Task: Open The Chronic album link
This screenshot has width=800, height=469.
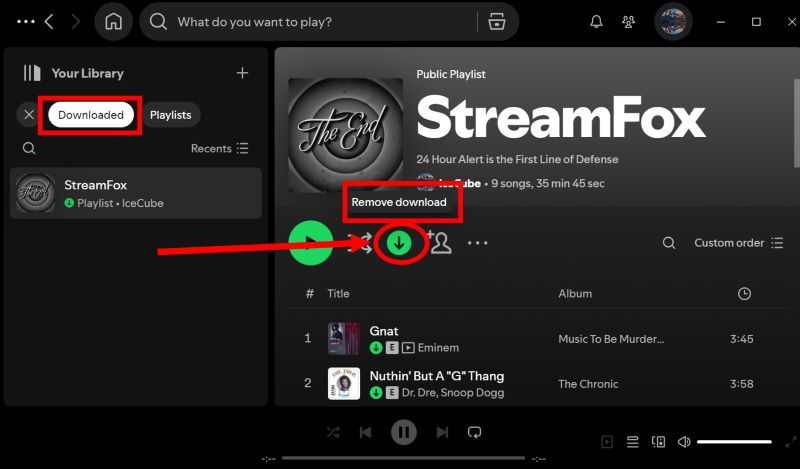Action: 588,384
